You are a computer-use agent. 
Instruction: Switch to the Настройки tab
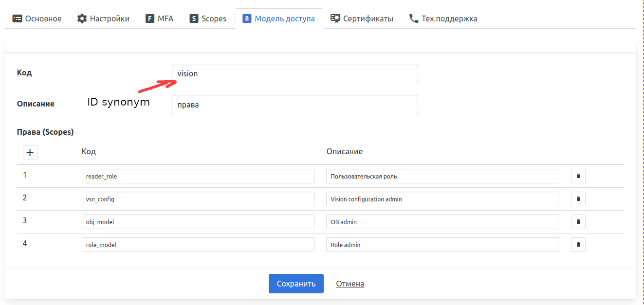click(103, 18)
